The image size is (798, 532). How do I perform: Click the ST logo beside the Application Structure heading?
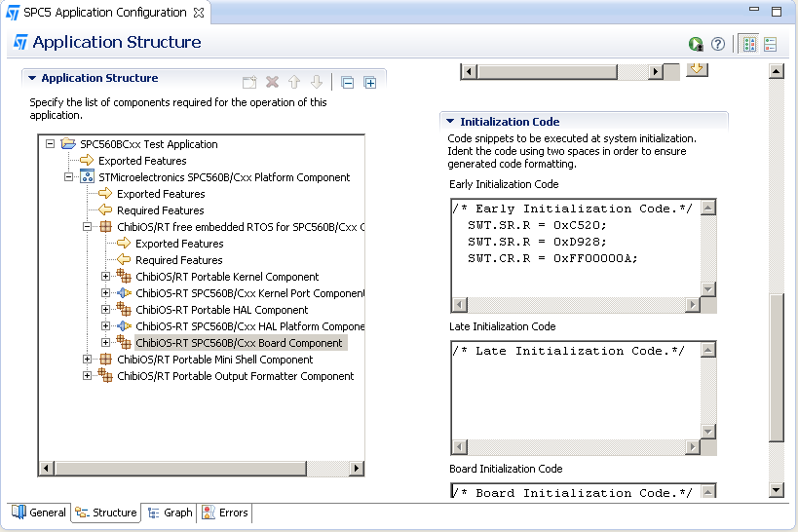point(20,42)
